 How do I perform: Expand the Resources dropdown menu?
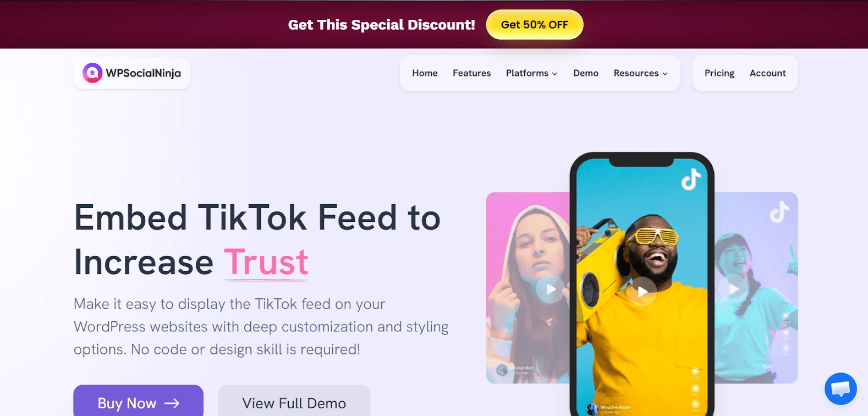pyautogui.click(x=641, y=73)
